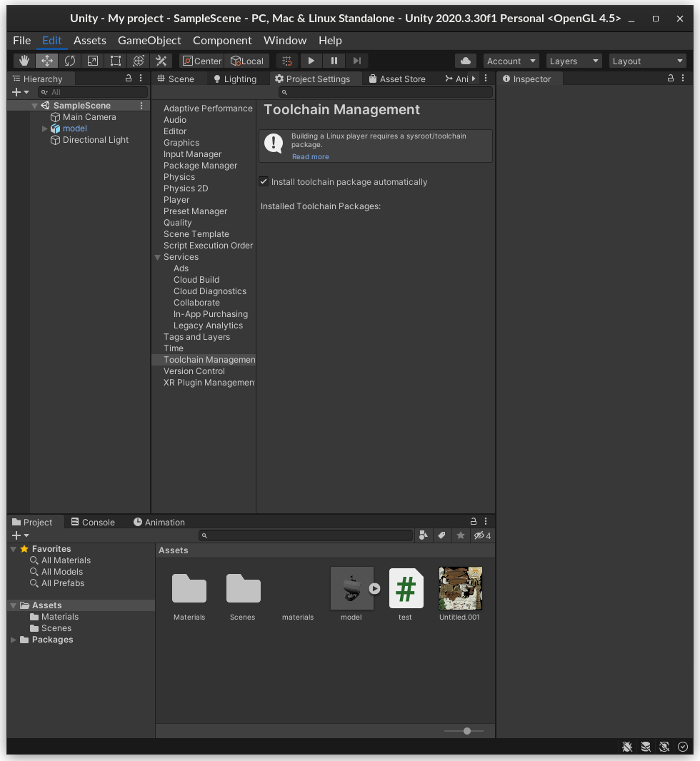Open the Layers dropdown

coord(574,61)
